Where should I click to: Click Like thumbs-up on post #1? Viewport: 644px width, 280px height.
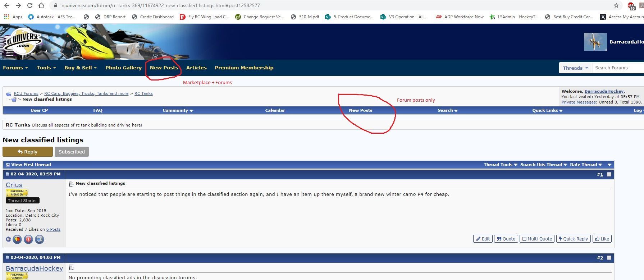pos(602,239)
